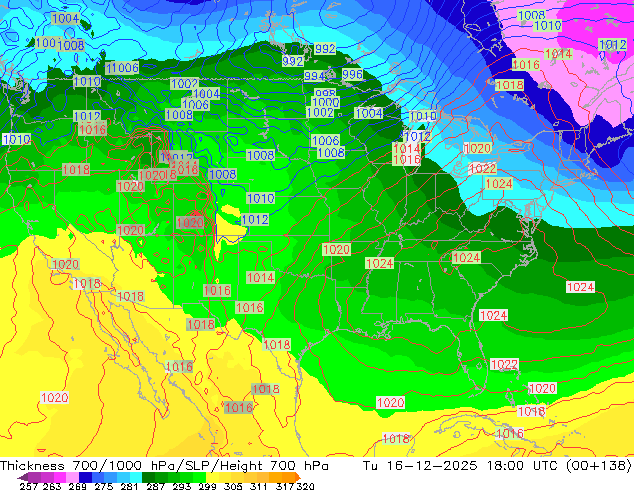634x490 pixels.
Task: Select the legend value 281
Action: [129, 486]
